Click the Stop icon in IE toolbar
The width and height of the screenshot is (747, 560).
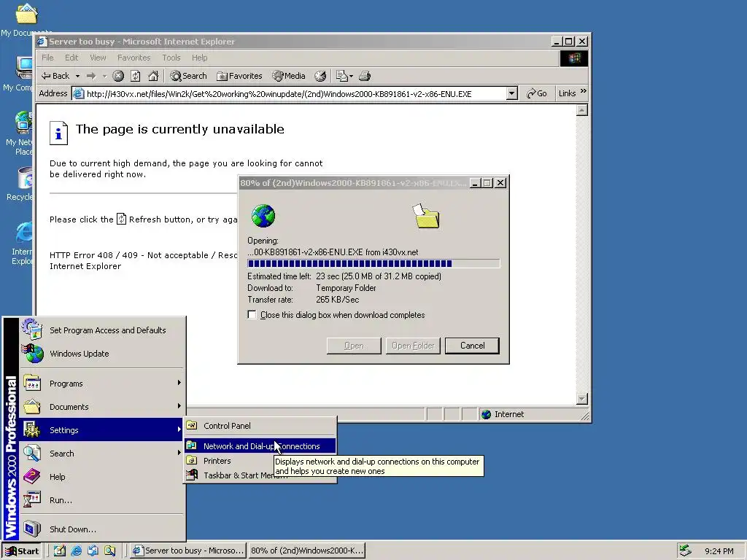coord(118,76)
